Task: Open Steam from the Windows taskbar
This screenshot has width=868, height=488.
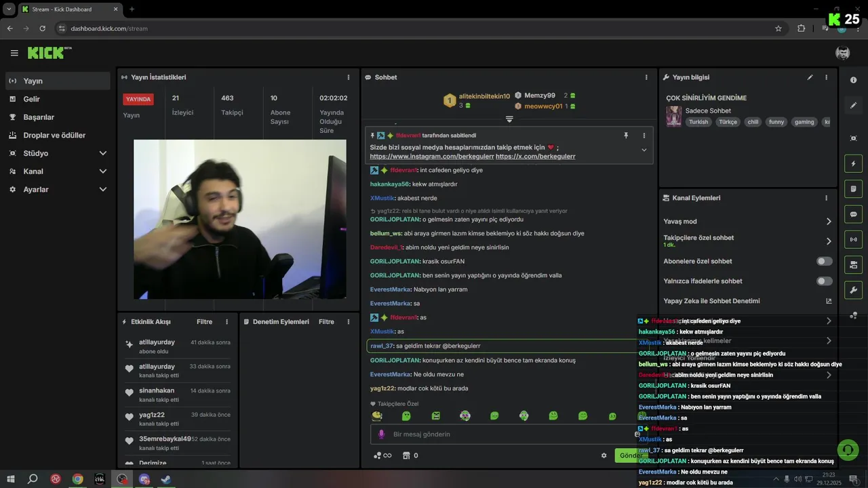Action: tap(166, 479)
